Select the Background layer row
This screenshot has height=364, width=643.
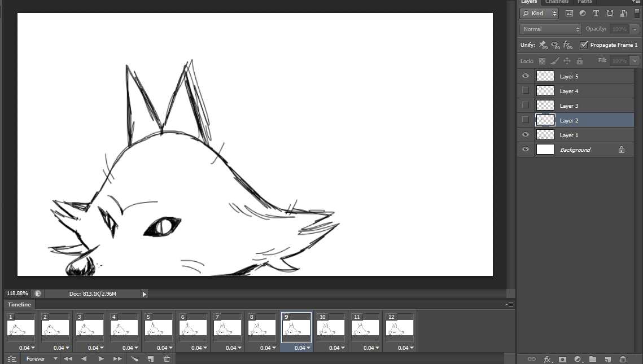tap(576, 150)
